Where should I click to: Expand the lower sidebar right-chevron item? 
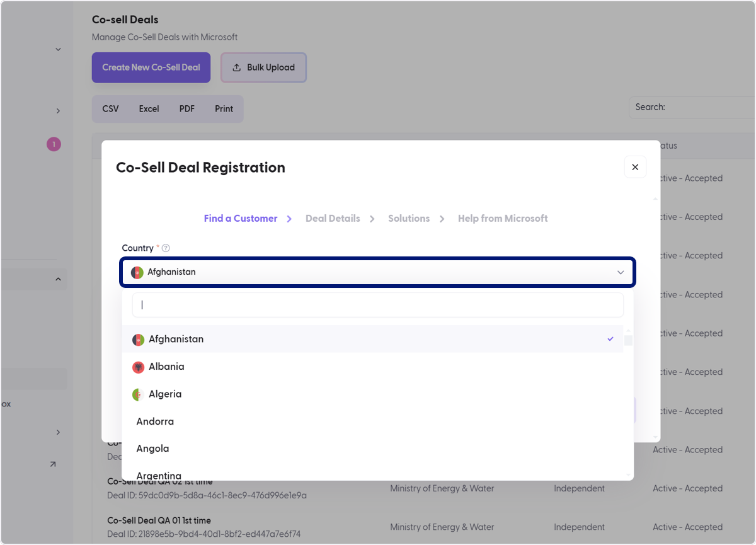coord(58,432)
